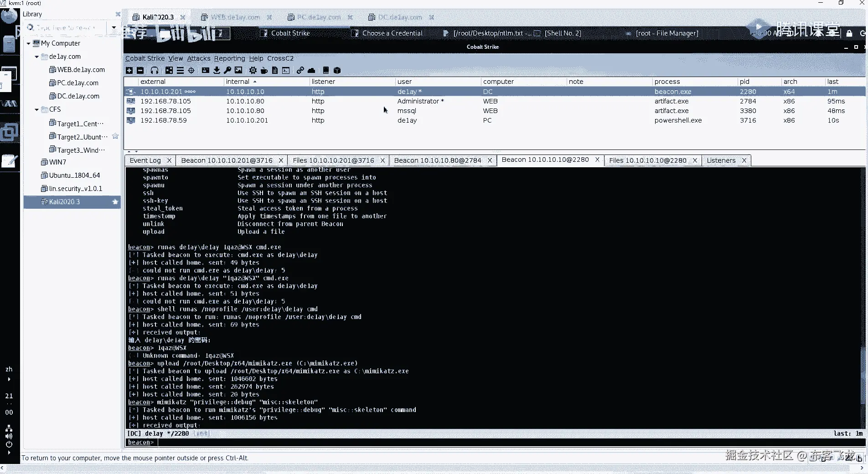
Task: Switch to the session table view icon
Action: coord(180,70)
